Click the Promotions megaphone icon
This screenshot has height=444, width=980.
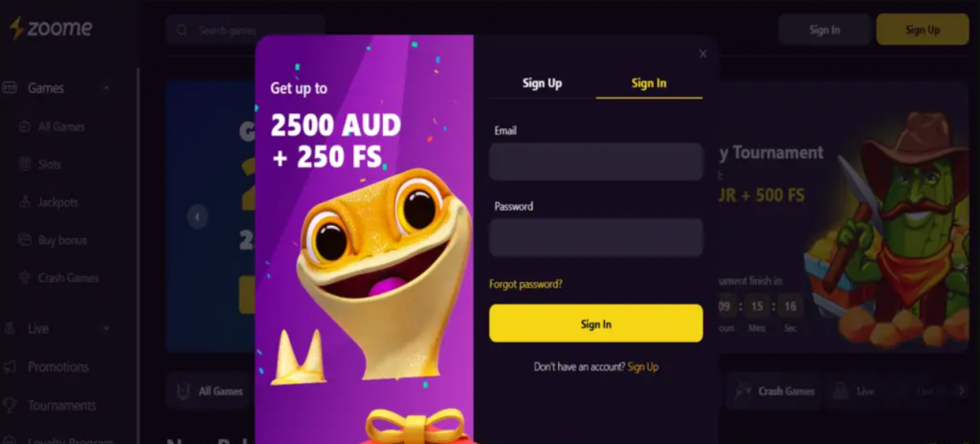click(x=10, y=366)
